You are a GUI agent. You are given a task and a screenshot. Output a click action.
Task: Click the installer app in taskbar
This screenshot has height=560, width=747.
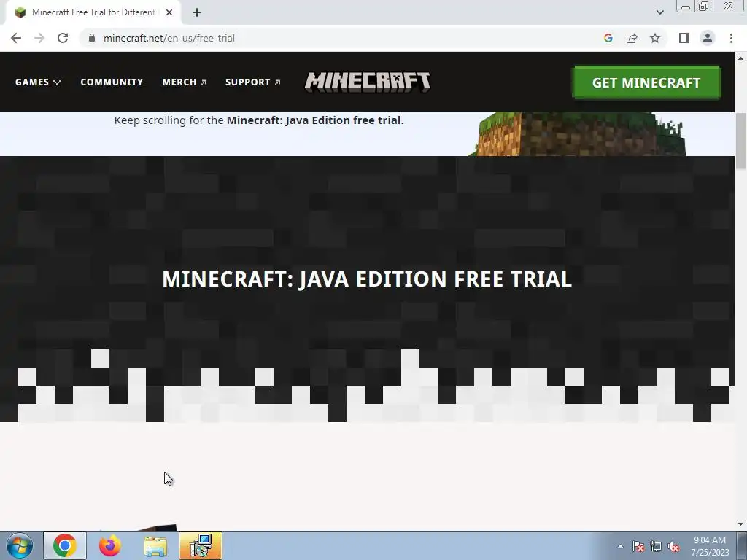(x=201, y=545)
